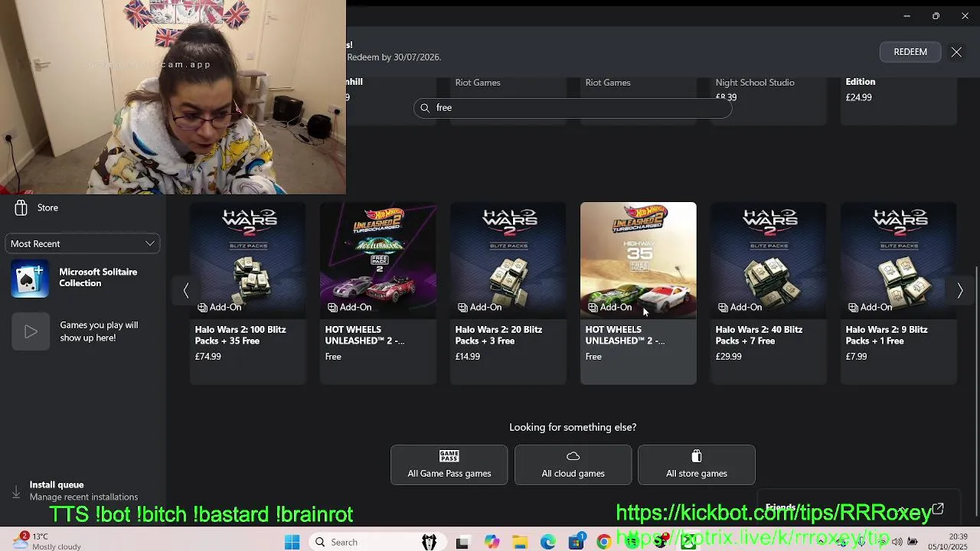980x551 pixels.
Task: Show previous items with left carousel arrow
Action: pyautogui.click(x=185, y=290)
